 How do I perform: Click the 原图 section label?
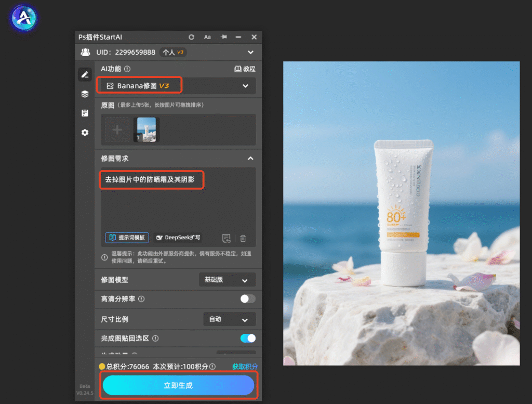click(x=108, y=105)
